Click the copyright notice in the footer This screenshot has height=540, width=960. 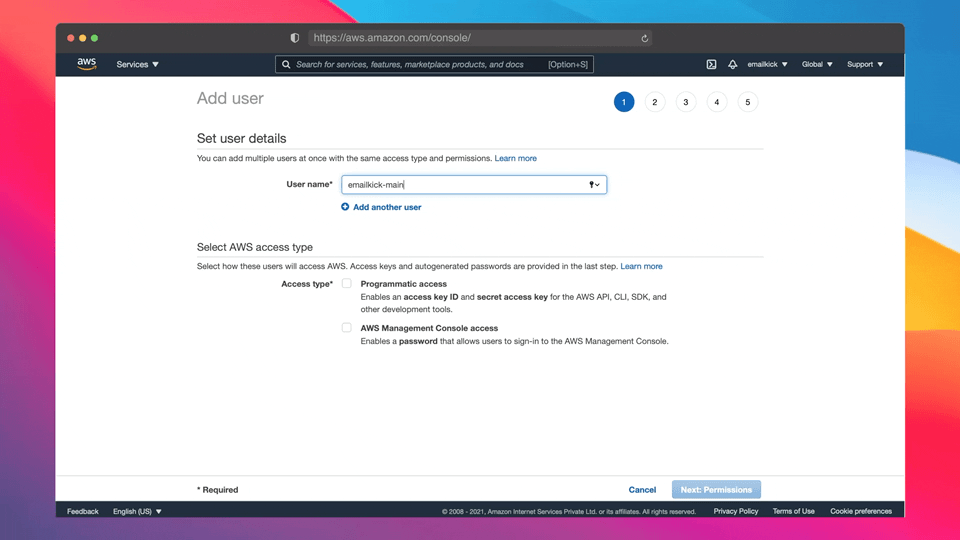[569, 511]
